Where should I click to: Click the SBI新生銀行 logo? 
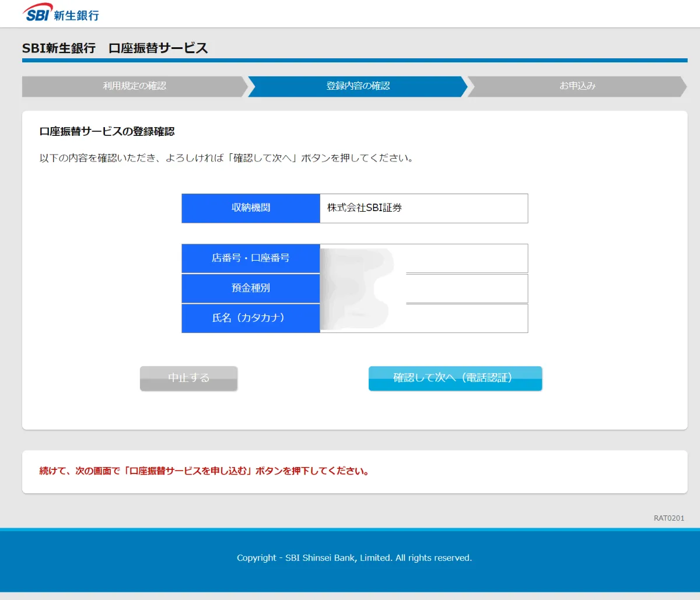point(61,13)
